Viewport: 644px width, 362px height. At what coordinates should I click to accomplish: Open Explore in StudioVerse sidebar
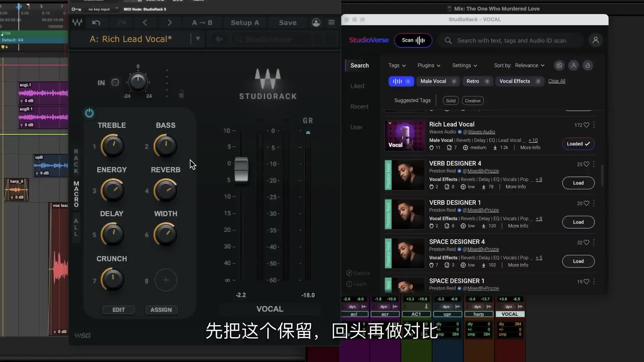pyautogui.click(x=358, y=273)
